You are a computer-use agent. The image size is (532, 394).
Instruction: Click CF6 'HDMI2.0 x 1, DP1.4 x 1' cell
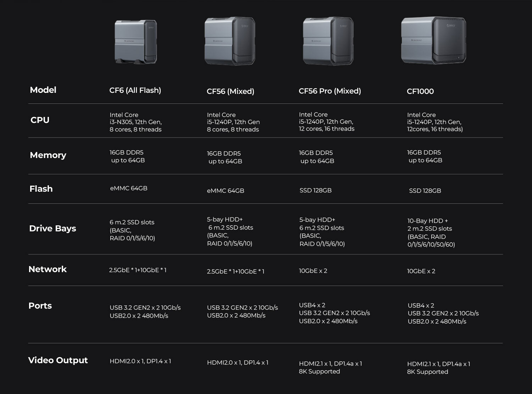pos(140,361)
